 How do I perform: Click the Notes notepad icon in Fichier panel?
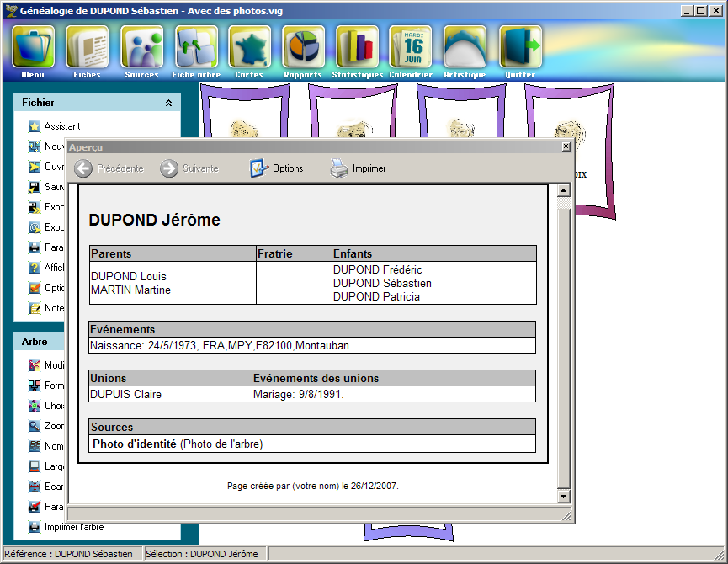pos(34,308)
